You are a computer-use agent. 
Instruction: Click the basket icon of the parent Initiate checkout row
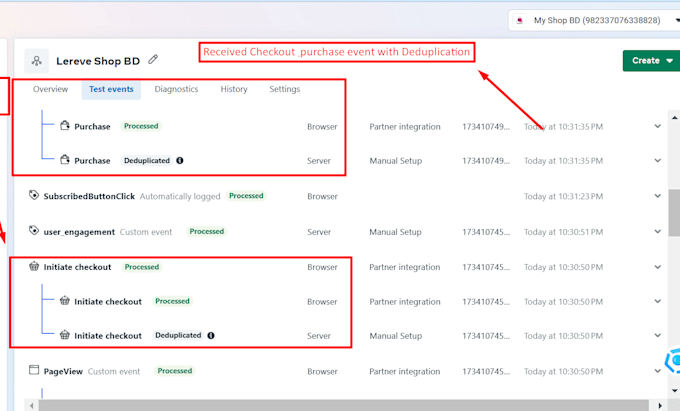34,266
